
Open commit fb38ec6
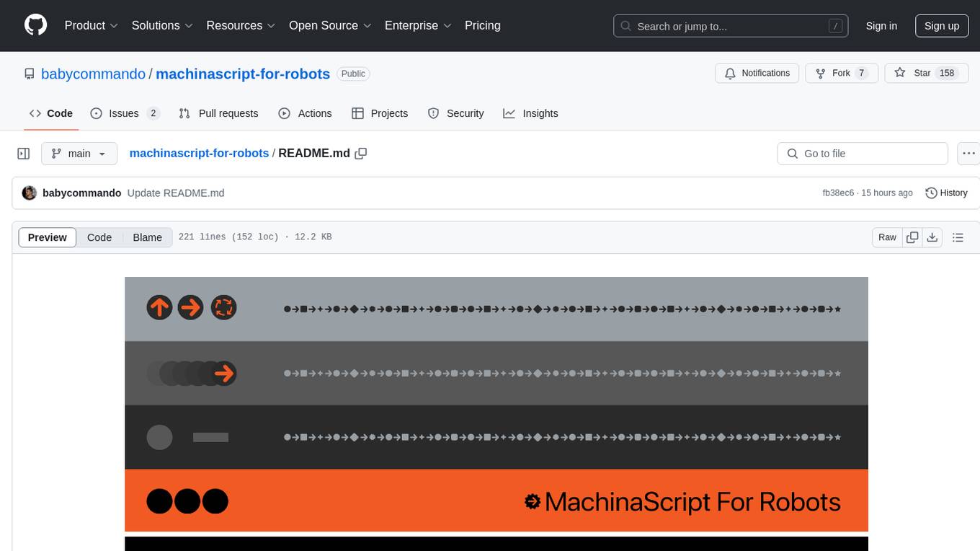pos(838,193)
